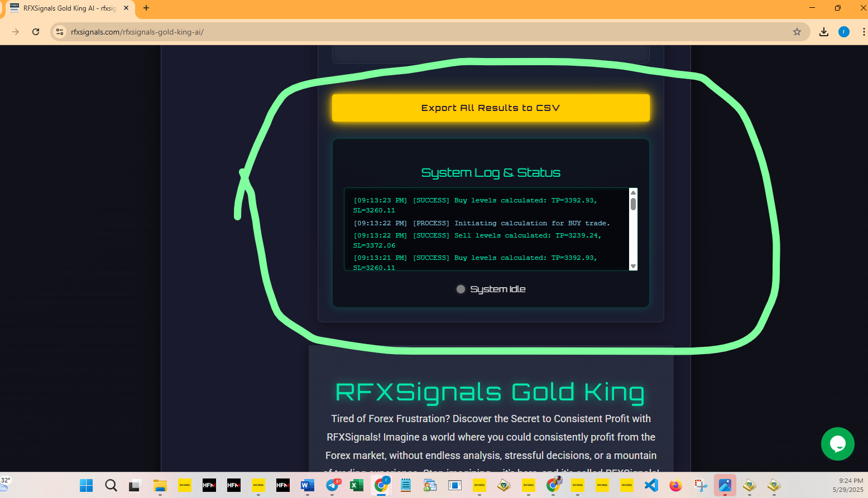
Task: Open Windows Start menu
Action: coord(86,485)
